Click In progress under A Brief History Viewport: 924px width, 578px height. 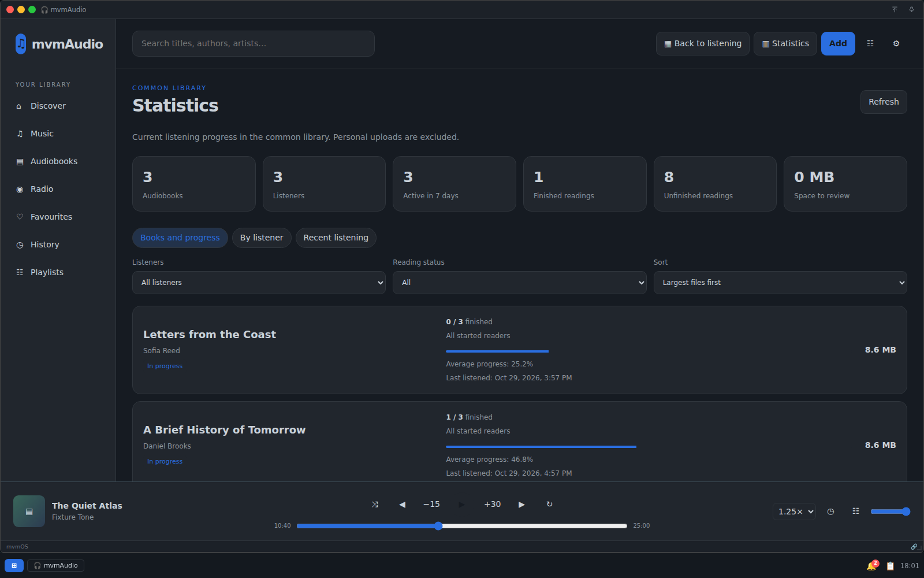coord(165,461)
